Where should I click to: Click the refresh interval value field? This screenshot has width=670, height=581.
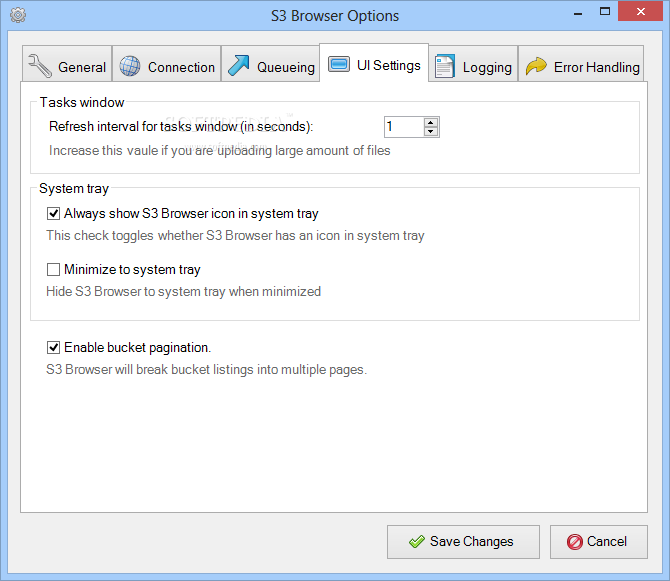coord(404,127)
